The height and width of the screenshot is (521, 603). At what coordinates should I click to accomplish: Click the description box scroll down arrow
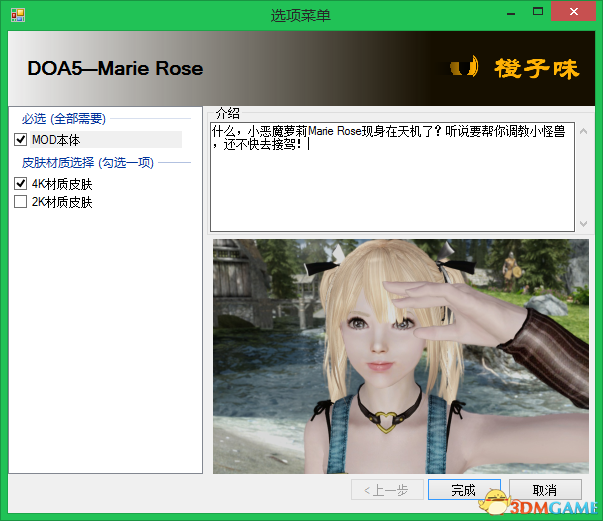[x=582, y=224]
